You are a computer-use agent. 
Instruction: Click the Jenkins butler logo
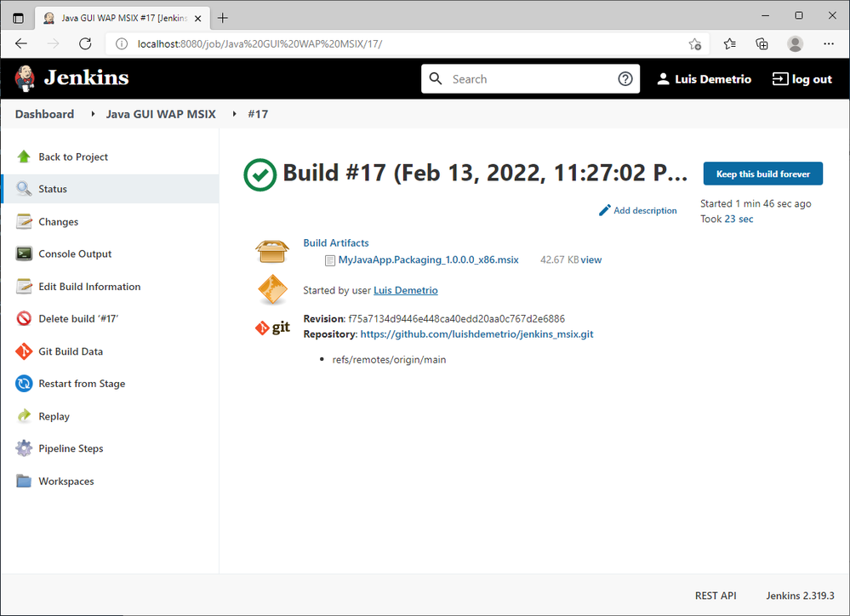[x=25, y=78]
